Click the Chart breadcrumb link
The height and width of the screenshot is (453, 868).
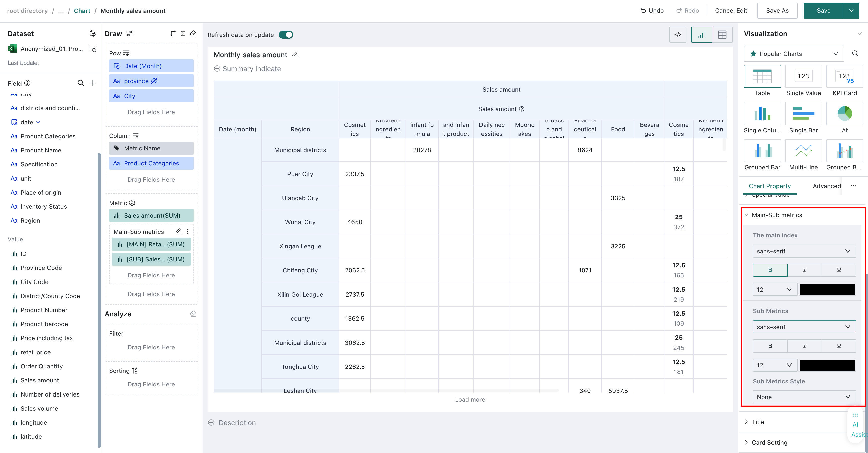82,11
